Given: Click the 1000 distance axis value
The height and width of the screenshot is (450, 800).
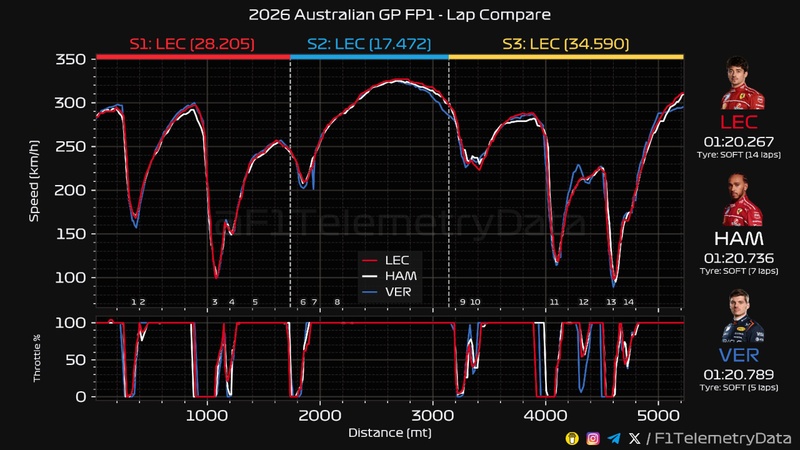Looking at the screenshot, I should tap(207, 415).
